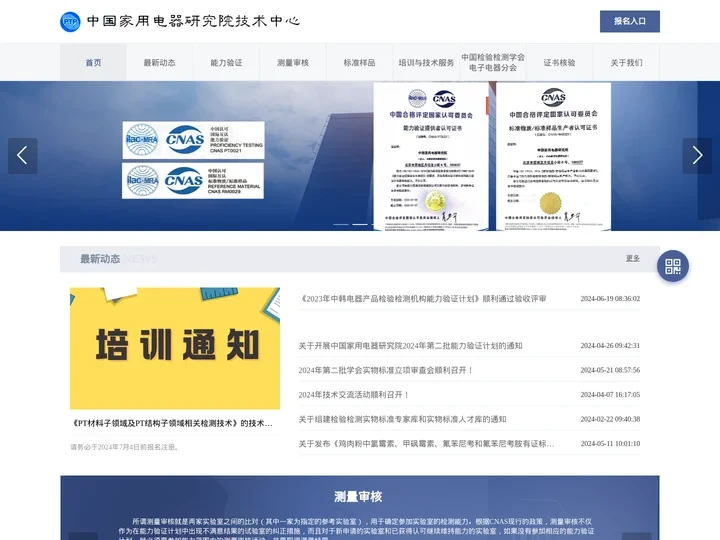This screenshot has height=540, width=720.
Task: Click the 请务必于2024年7月4日前报名注册 summary text
Action: click(x=124, y=447)
